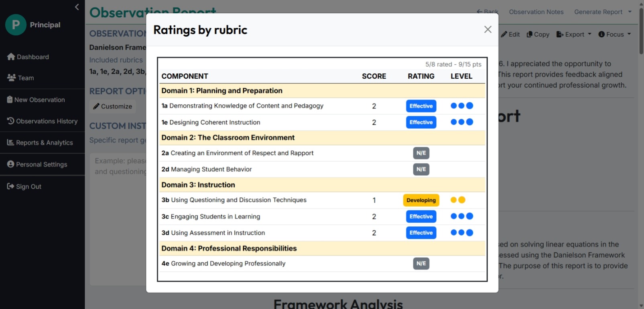The width and height of the screenshot is (644, 309).
Task: Click the blue level dots for 1a
Action: pyautogui.click(x=461, y=106)
